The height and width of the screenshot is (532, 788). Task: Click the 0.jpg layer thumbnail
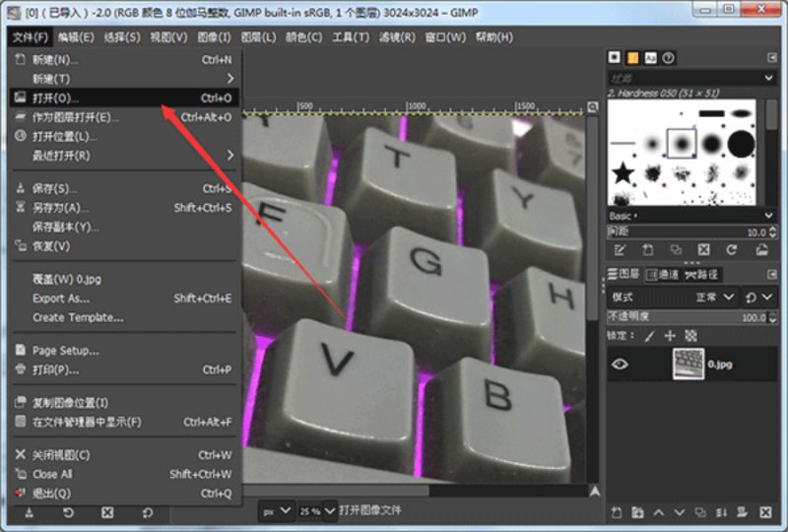pos(688,364)
